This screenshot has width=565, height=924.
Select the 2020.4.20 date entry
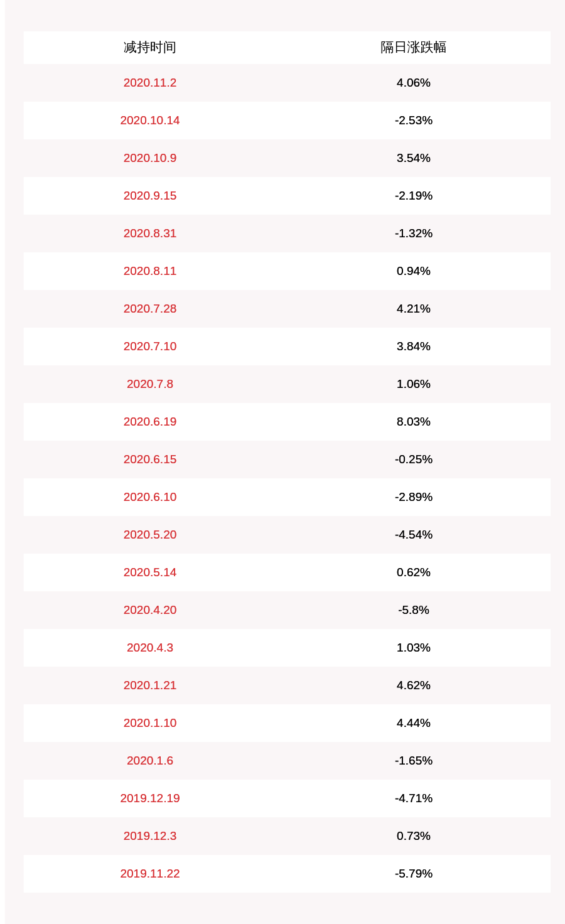pos(149,610)
